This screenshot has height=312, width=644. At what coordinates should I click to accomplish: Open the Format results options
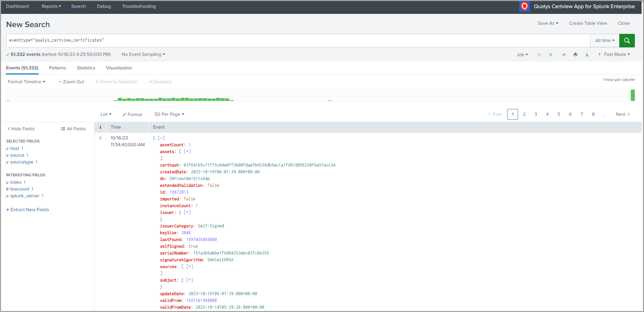click(132, 114)
